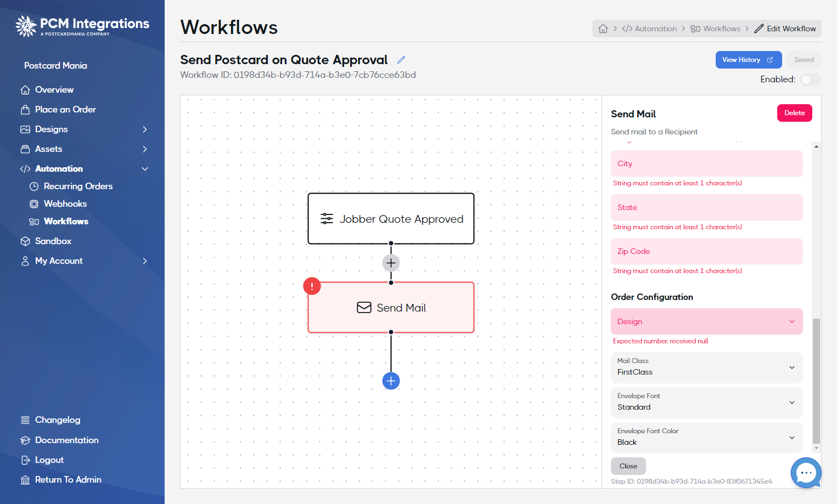Click Logout in sidebar
This screenshot has height=504, width=837.
coord(49,460)
